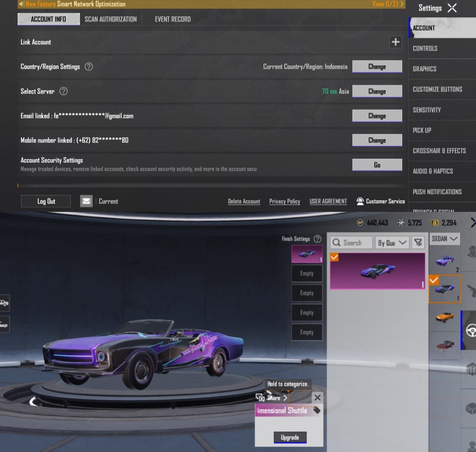Click the Upgrade button
Viewport: 476px width, 452px height.
click(290, 437)
